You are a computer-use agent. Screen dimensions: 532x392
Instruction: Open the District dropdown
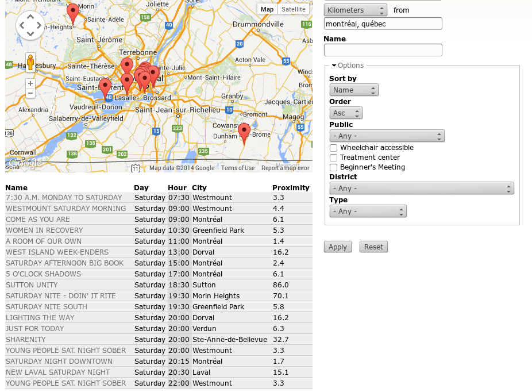[x=421, y=188]
